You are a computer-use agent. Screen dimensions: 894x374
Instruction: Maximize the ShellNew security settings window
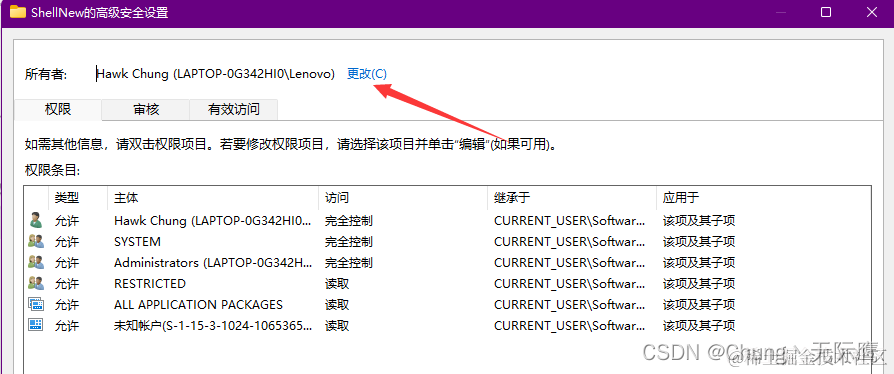click(x=826, y=12)
